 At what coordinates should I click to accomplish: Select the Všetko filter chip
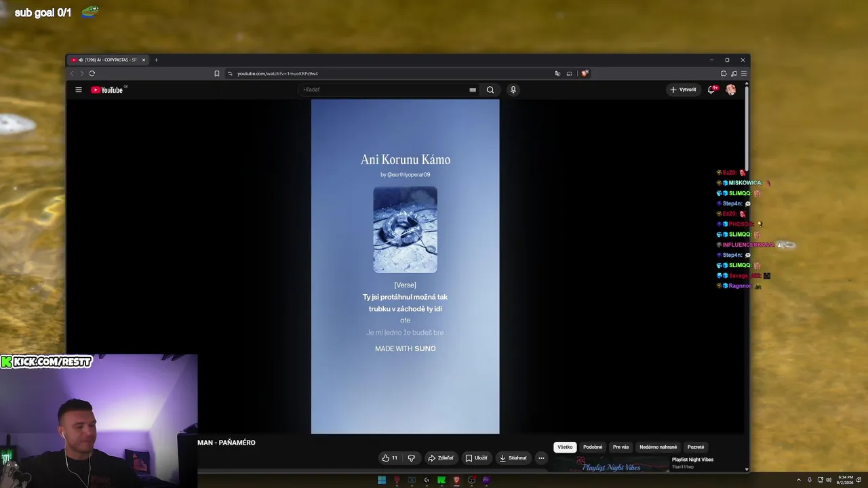(565, 447)
